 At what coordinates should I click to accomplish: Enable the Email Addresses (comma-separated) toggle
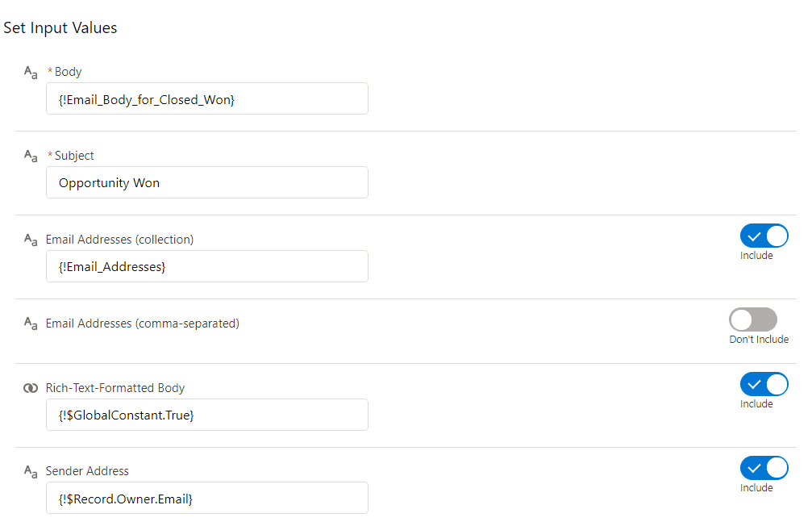click(x=753, y=319)
